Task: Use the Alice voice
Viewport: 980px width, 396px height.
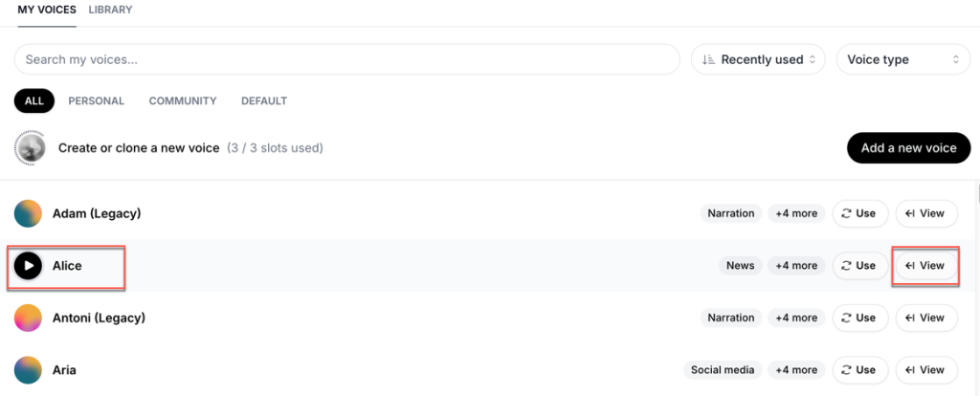Action: 859,266
